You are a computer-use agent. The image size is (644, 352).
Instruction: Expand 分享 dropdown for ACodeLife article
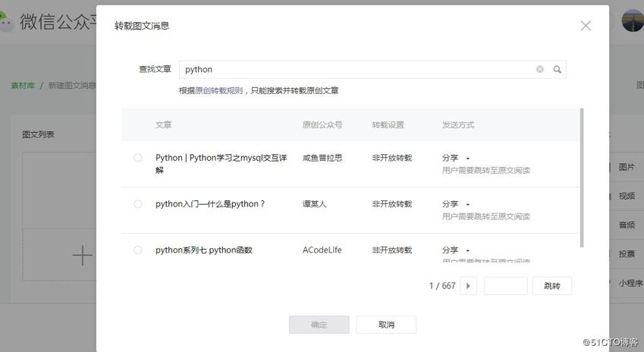456,250
